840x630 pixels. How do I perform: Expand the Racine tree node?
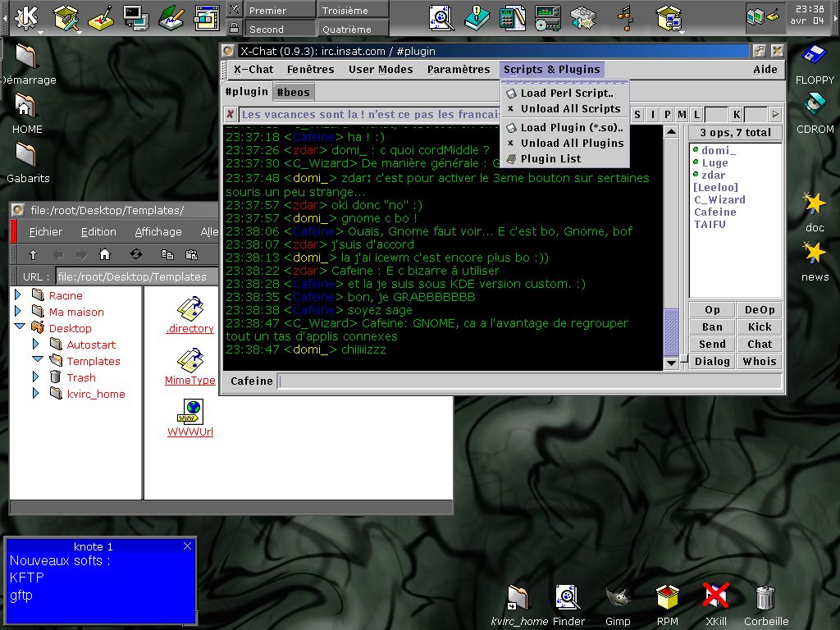(x=18, y=294)
